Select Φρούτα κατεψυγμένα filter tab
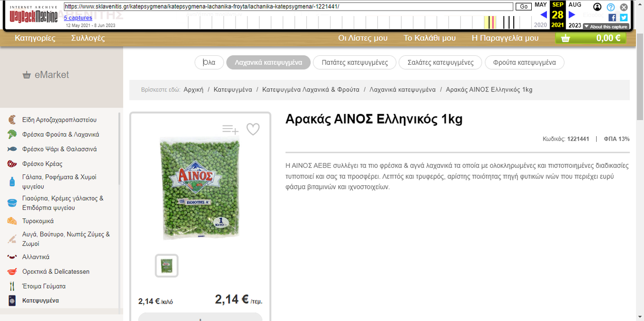Viewport: 644px width, 321px height. tap(524, 62)
